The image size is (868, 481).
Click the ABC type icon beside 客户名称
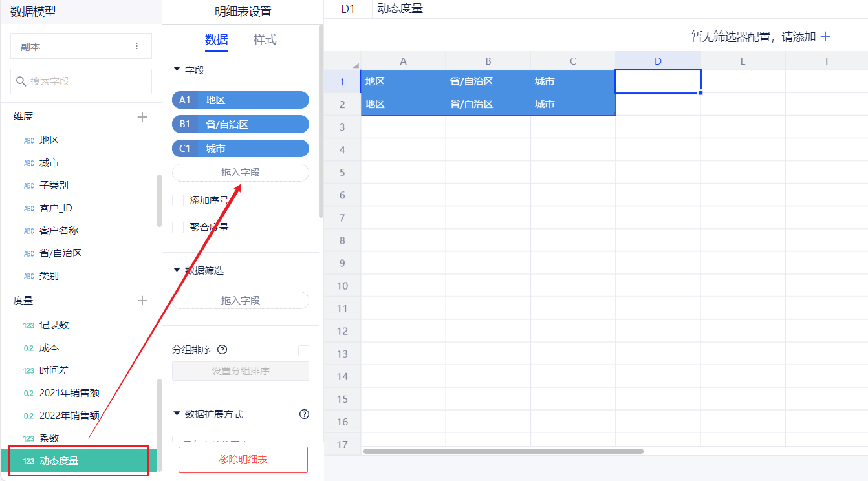click(28, 231)
